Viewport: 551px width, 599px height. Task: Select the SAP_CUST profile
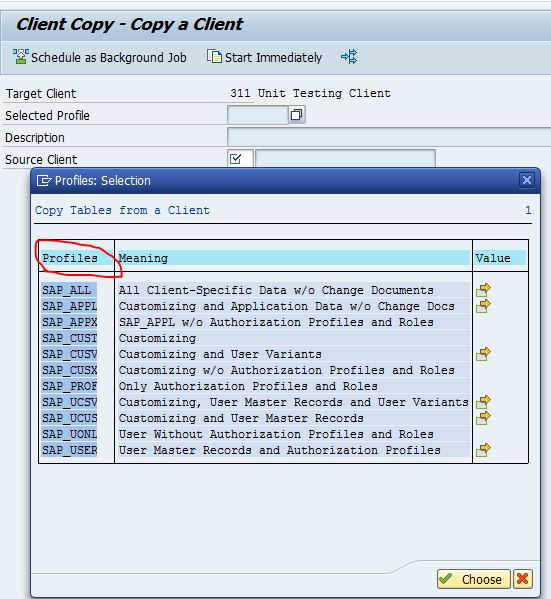pos(70,338)
